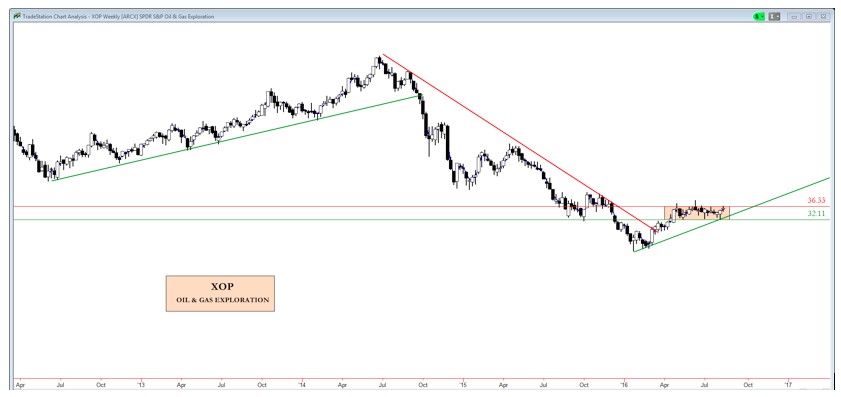Click the 32.11 price label
Screen dimensions: 841x397
click(x=815, y=213)
